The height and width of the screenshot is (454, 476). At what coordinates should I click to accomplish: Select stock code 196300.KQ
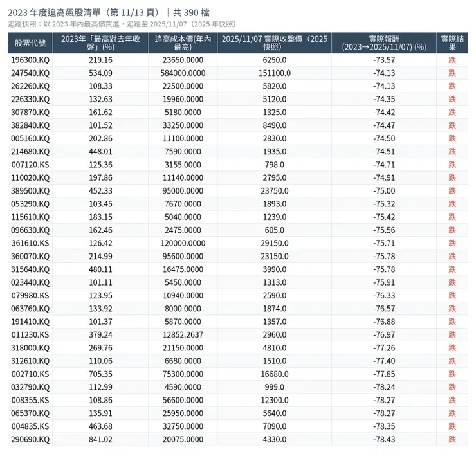pyautogui.click(x=30, y=60)
